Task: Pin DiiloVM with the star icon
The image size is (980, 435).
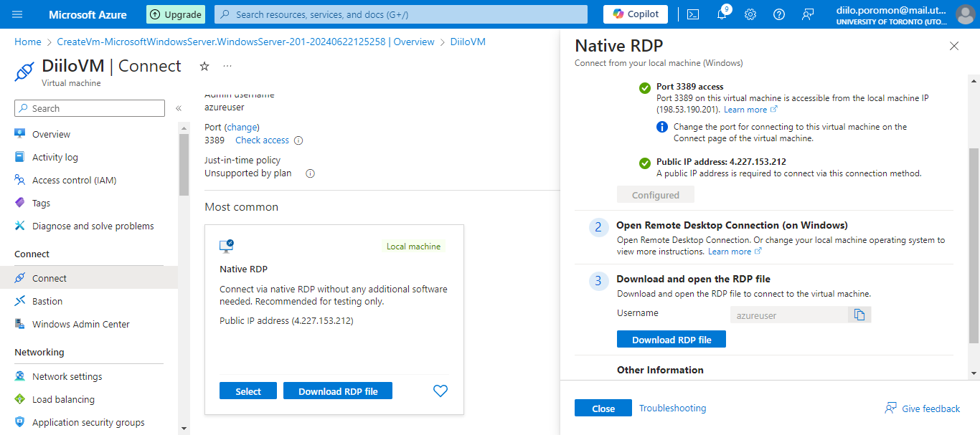Action: click(204, 66)
